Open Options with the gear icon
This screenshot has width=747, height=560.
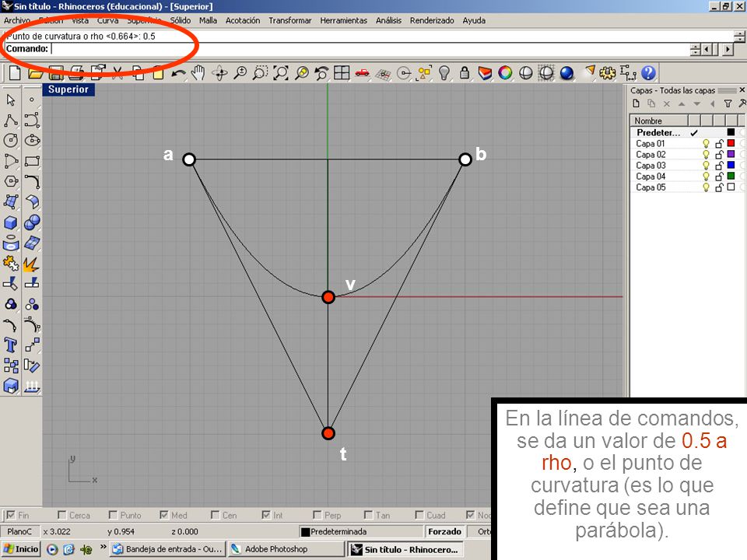pos(607,73)
